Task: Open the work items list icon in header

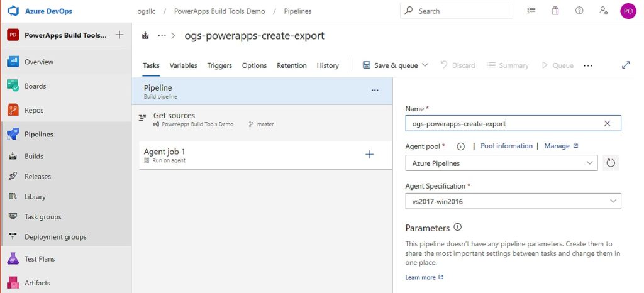Action: pyautogui.click(x=531, y=11)
